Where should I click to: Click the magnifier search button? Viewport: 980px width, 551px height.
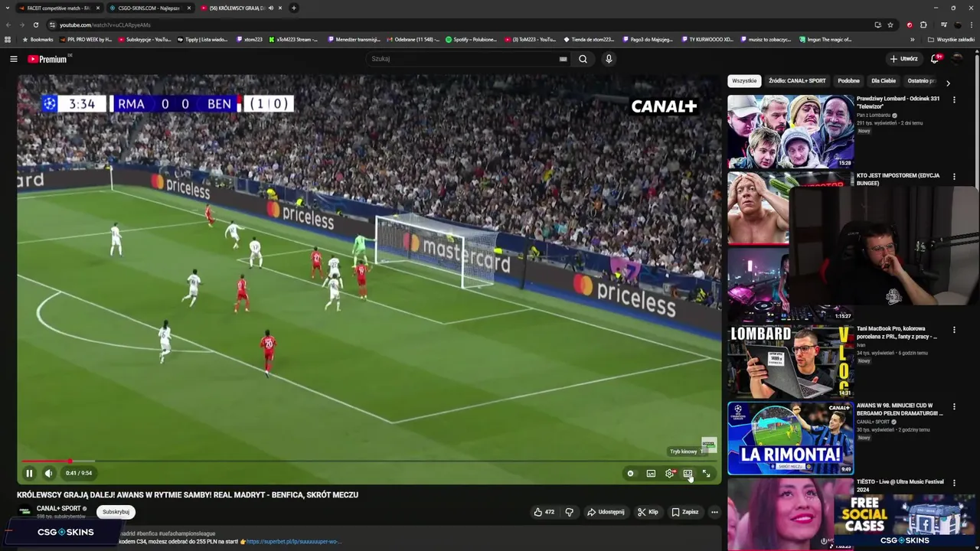pos(583,59)
